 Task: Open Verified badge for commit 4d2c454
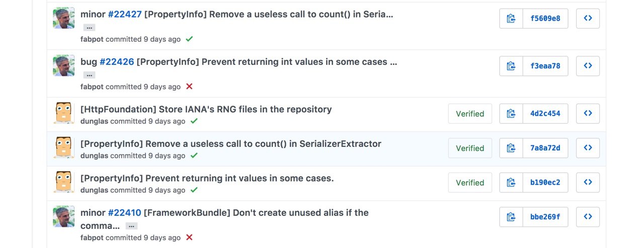click(x=470, y=114)
